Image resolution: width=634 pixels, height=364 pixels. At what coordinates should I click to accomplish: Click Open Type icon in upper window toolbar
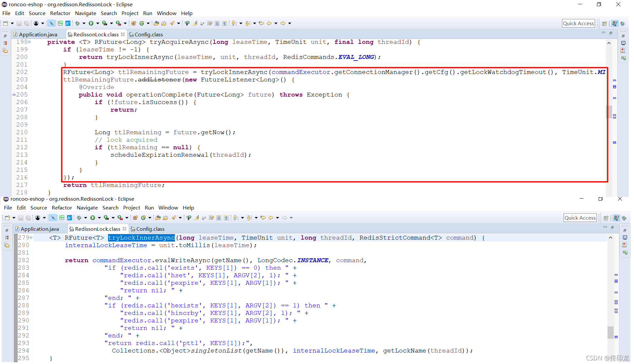click(x=156, y=23)
